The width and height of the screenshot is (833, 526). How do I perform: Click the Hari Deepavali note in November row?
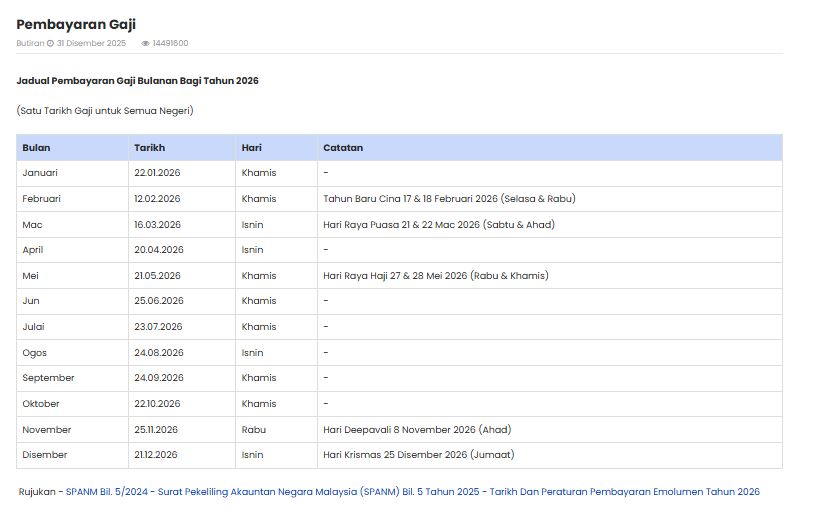point(416,430)
